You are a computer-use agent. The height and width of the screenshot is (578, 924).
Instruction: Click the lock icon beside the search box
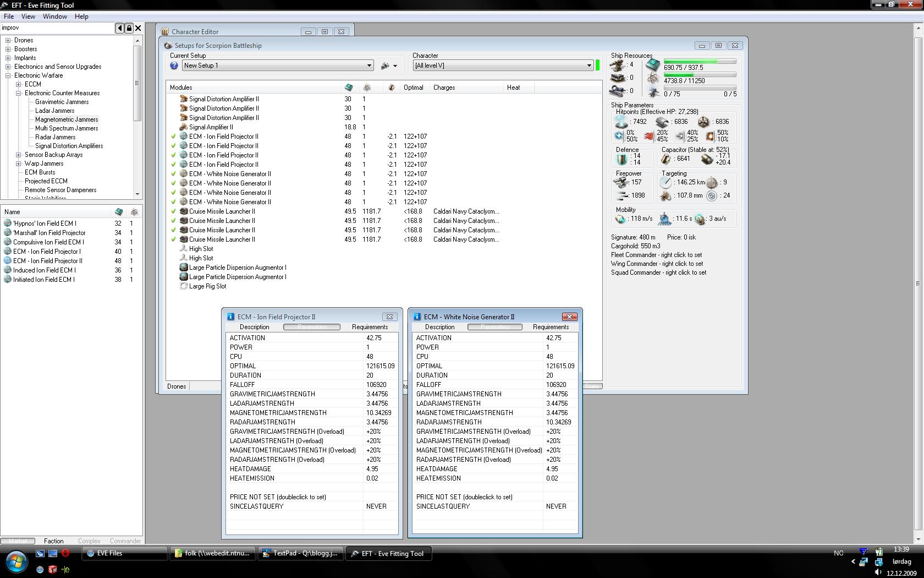[129, 28]
